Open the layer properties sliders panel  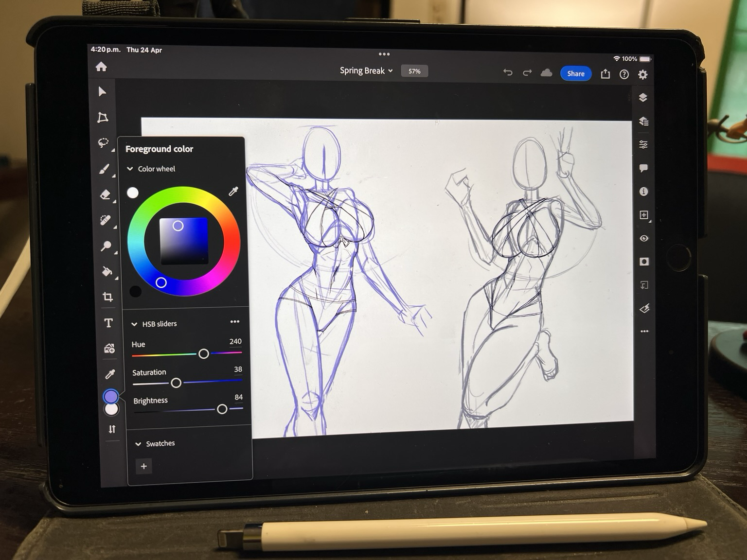pos(643,144)
